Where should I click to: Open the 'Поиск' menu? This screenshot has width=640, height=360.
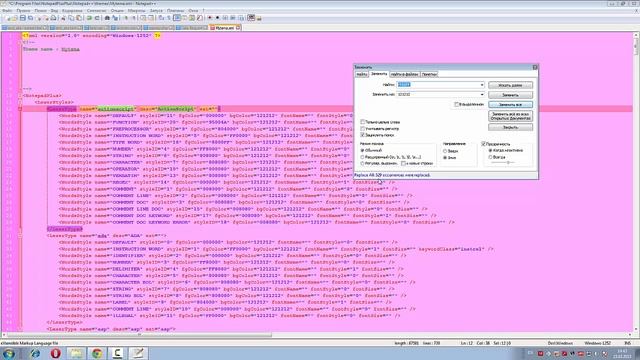click(x=40, y=11)
